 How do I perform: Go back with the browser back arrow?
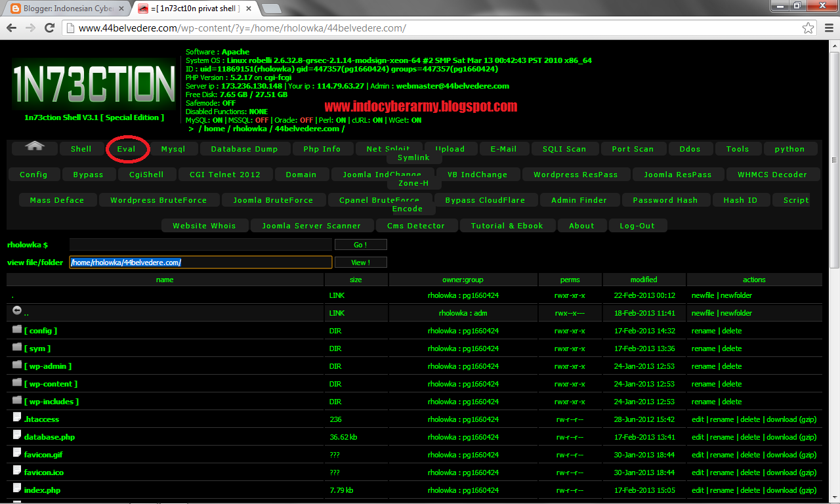[x=12, y=28]
